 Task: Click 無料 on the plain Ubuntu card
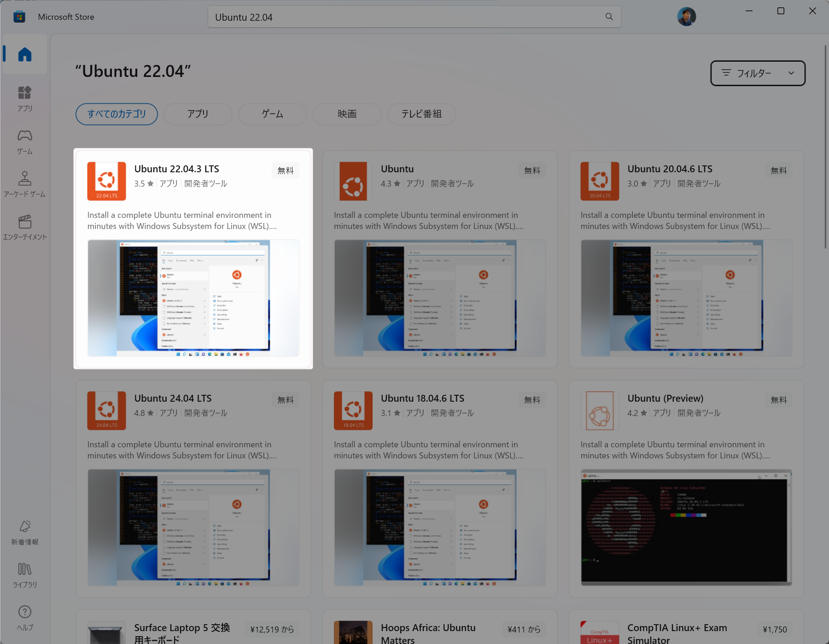tap(532, 170)
